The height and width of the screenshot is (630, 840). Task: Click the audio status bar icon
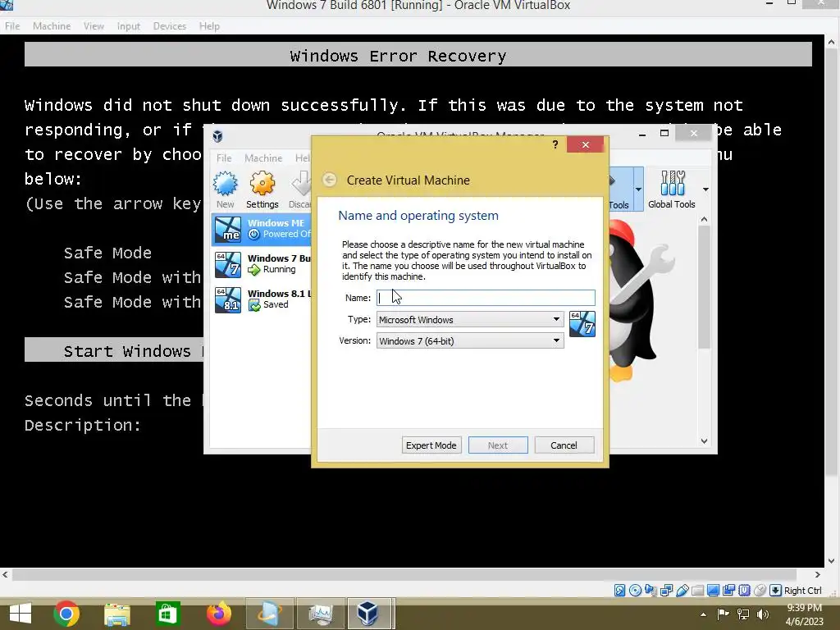651,591
